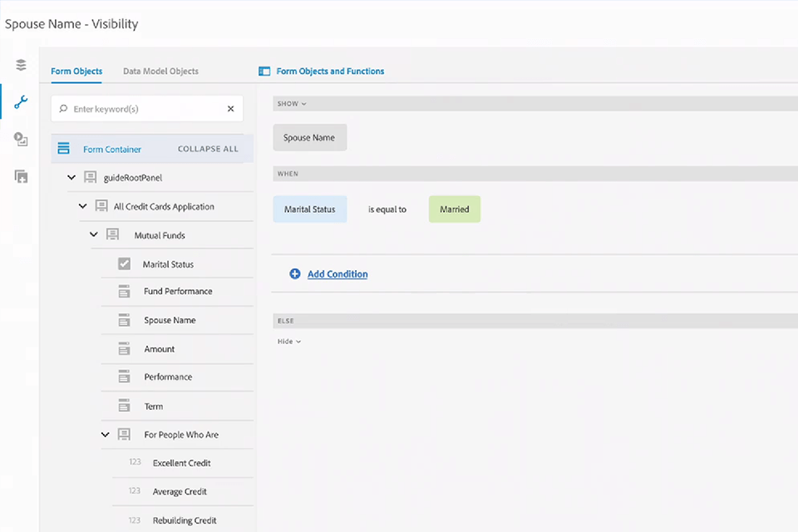Viewport: 798px width, 532px height.
Task: Click the 123 icon beside Average Credit
Action: (x=135, y=490)
